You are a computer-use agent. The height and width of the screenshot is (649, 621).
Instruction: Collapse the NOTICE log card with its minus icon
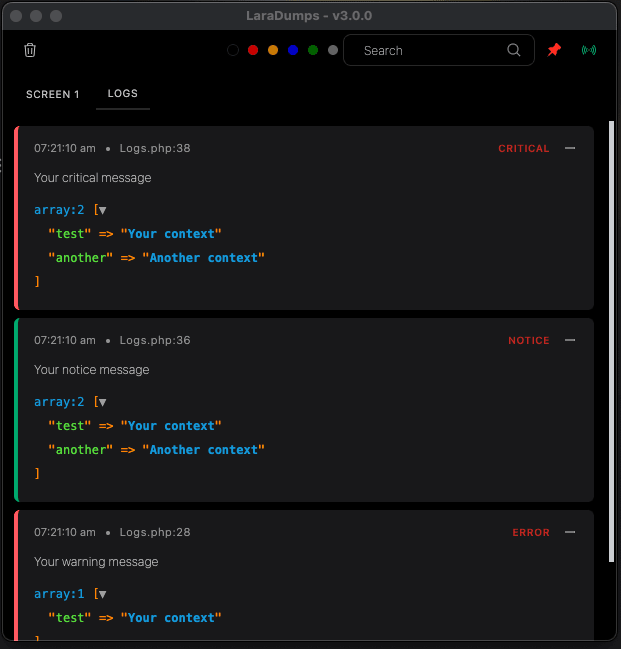[570, 340]
